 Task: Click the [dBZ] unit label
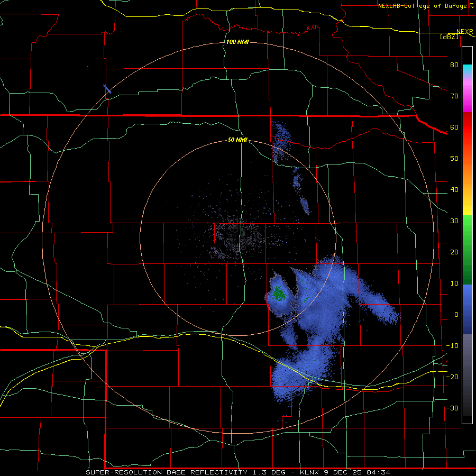(450, 36)
